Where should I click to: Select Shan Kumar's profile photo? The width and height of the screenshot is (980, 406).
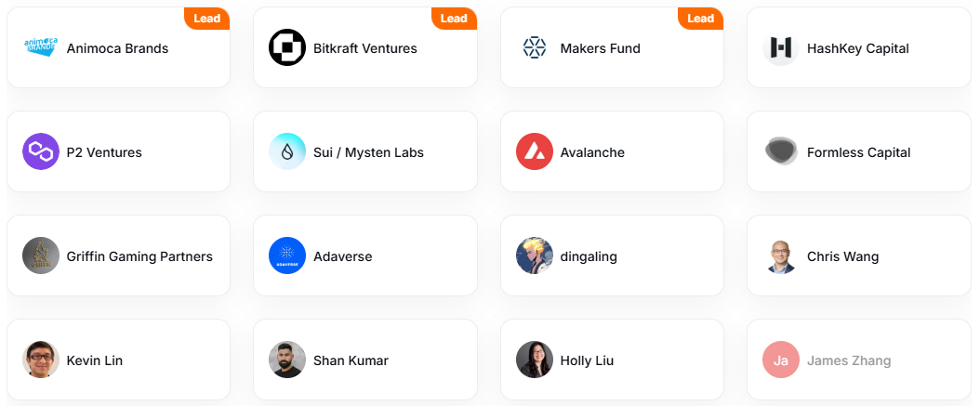[x=287, y=360]
